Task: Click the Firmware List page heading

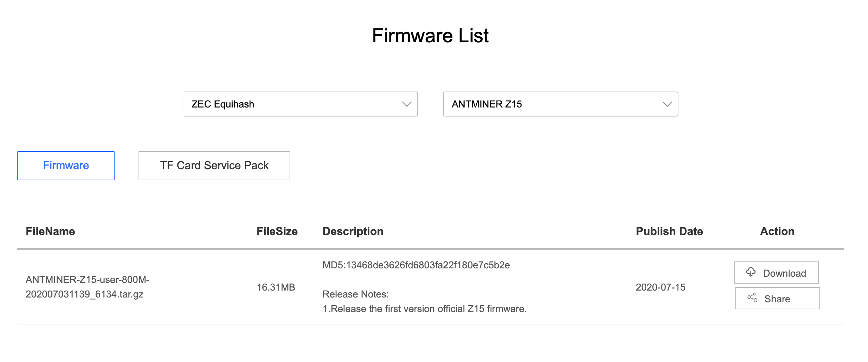Action: (x=430, y=36)
